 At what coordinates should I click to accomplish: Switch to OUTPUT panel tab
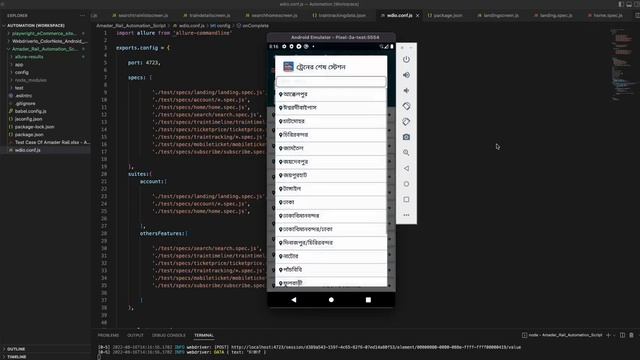click(x=135, y=335)
